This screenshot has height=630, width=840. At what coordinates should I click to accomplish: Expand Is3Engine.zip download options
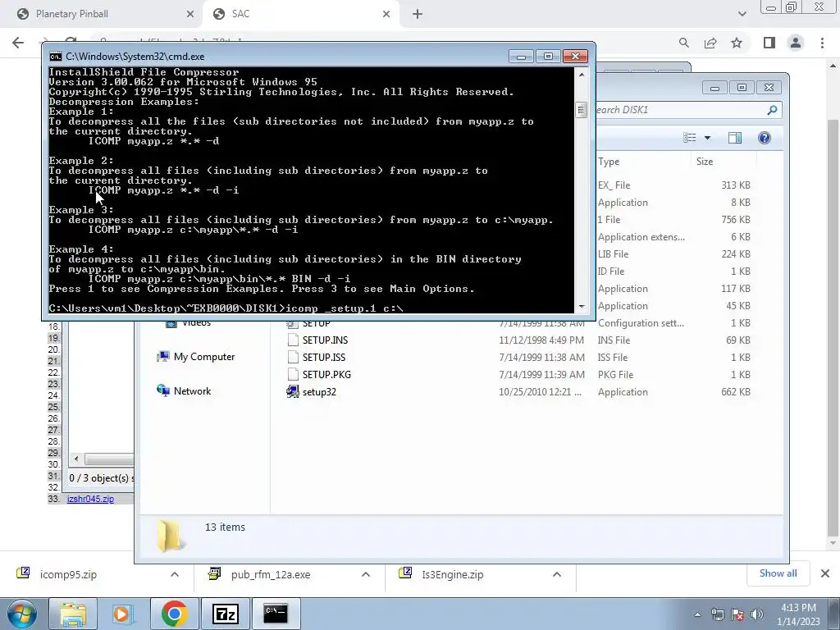[x=557, y=574]
